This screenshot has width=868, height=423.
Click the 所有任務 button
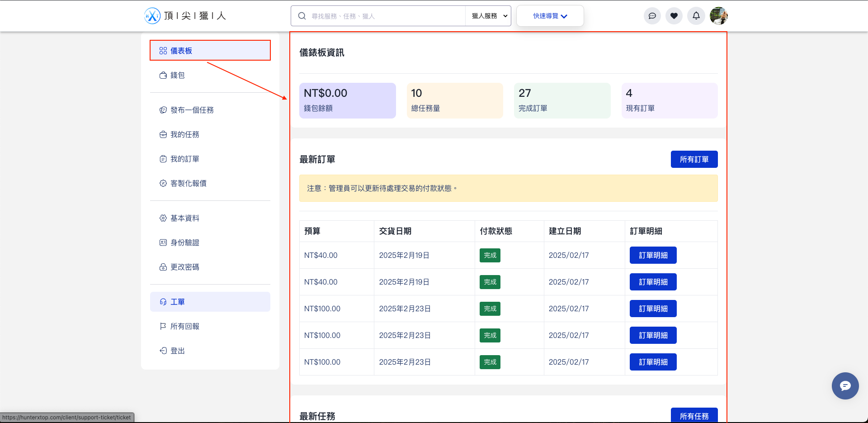coord(694,416)
